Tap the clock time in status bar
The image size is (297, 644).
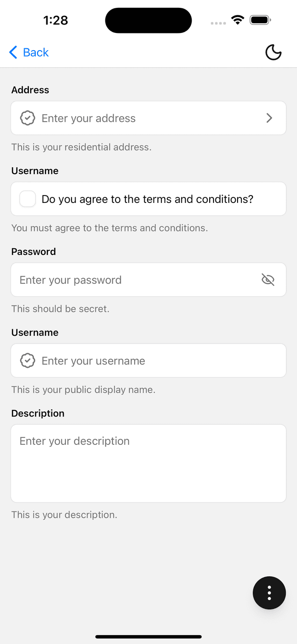56,20
